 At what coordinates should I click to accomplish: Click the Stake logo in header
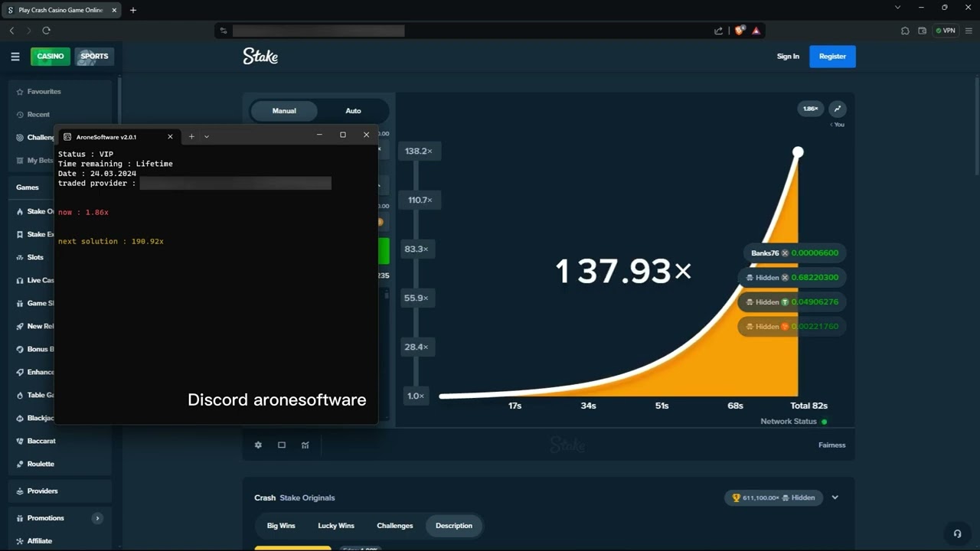click(260, 56)
